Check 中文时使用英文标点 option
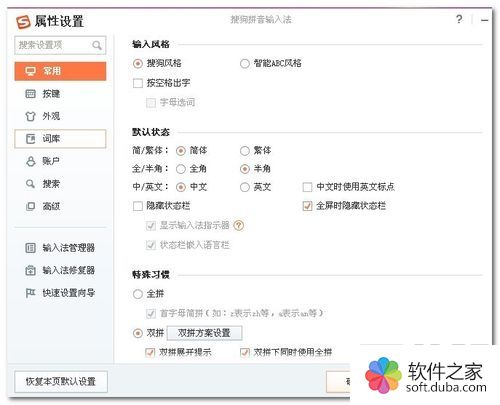The height and width of the screenshot is (405, 500). click(307, 187)
